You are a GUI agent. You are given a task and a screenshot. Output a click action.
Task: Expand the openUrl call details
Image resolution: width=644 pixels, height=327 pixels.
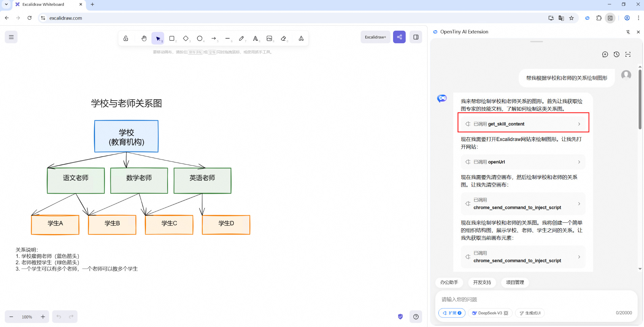(x=523, y=162)
